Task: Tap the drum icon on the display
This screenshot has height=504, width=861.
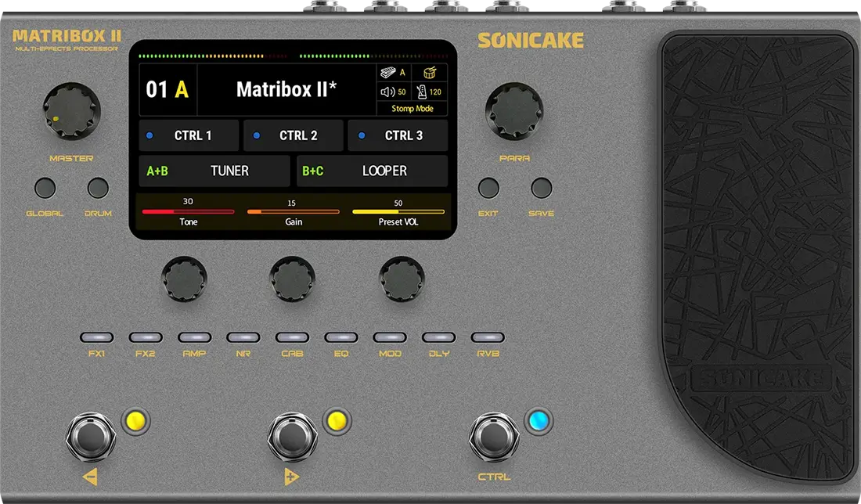Action: click(x=430, y=73)
